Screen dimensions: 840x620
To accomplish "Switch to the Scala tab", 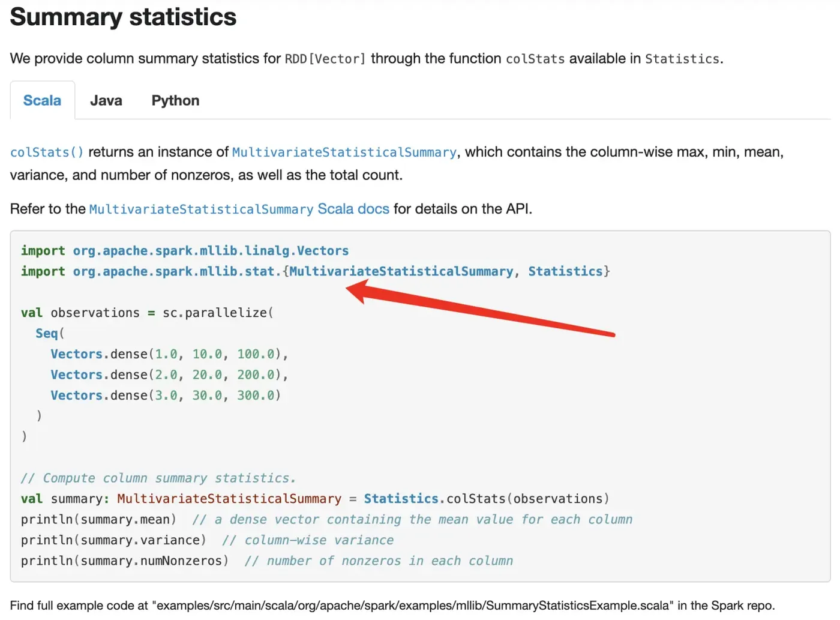I will (42, 101).
